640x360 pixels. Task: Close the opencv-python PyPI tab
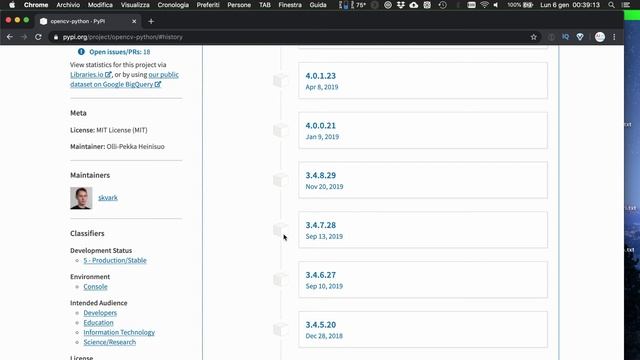tap(134, 21)
